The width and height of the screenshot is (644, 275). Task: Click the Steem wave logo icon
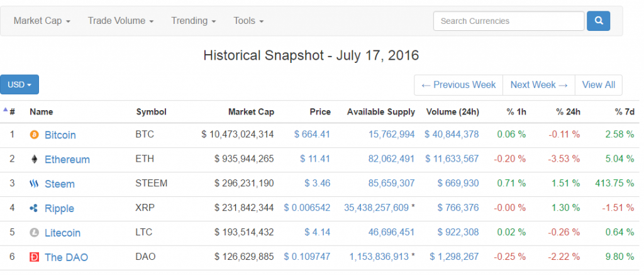click(x=34, y=184)
